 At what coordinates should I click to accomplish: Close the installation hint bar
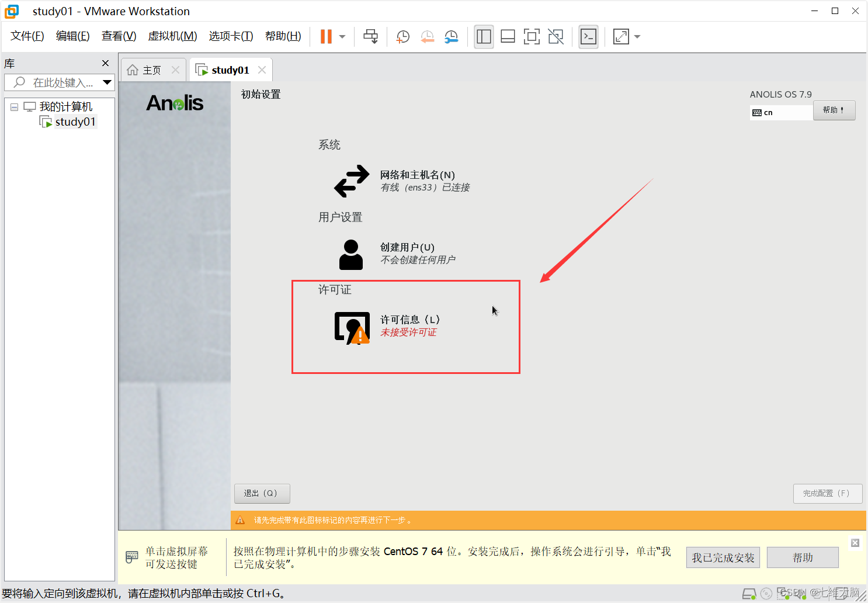pos(855,543)
